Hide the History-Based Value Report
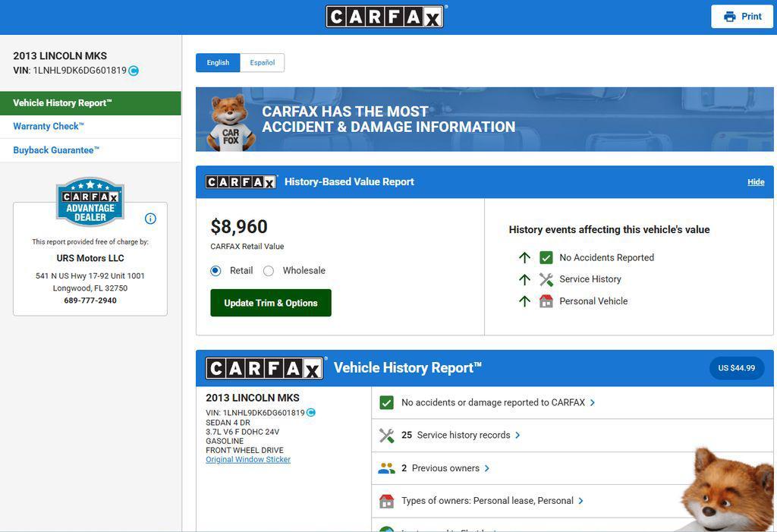 pos(756,182)
